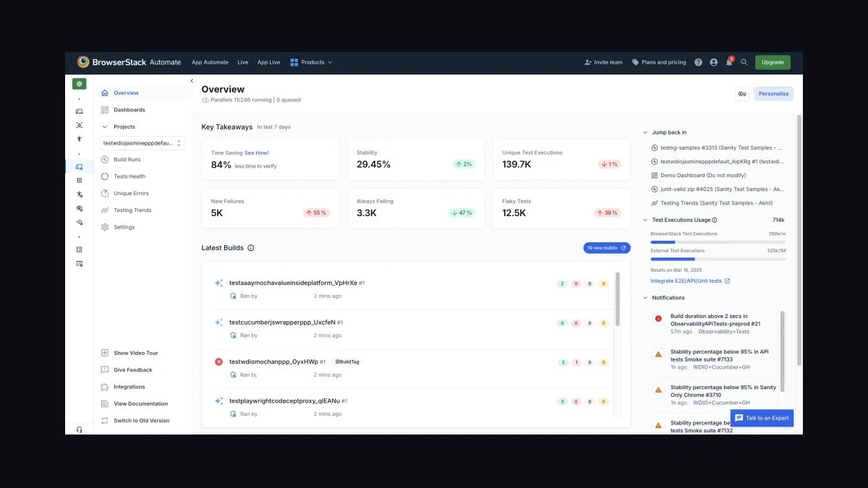Open the Flaky Tests 12.5K card
The height and width of the screenshot is (488, 868).
click(561, 209)
